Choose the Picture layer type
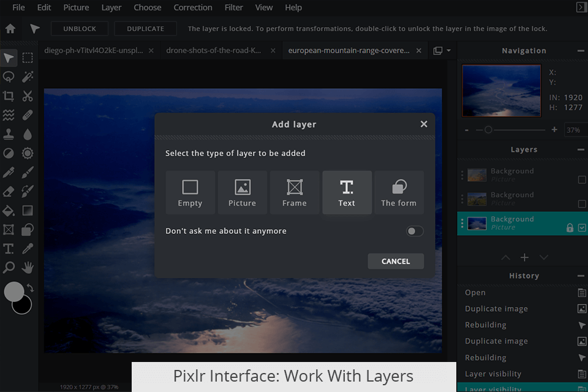This screenshot has height=392, width=588. (243, 192)
